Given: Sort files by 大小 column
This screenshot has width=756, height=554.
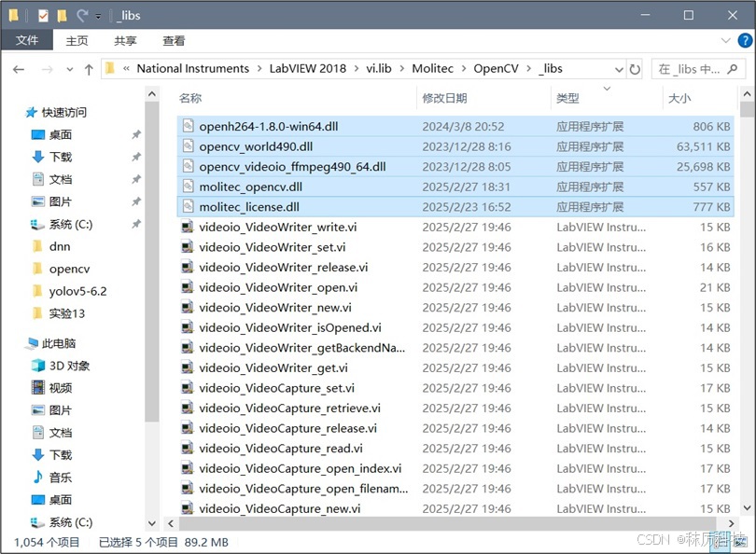Looking at the screenshot, I should point(679,98).
